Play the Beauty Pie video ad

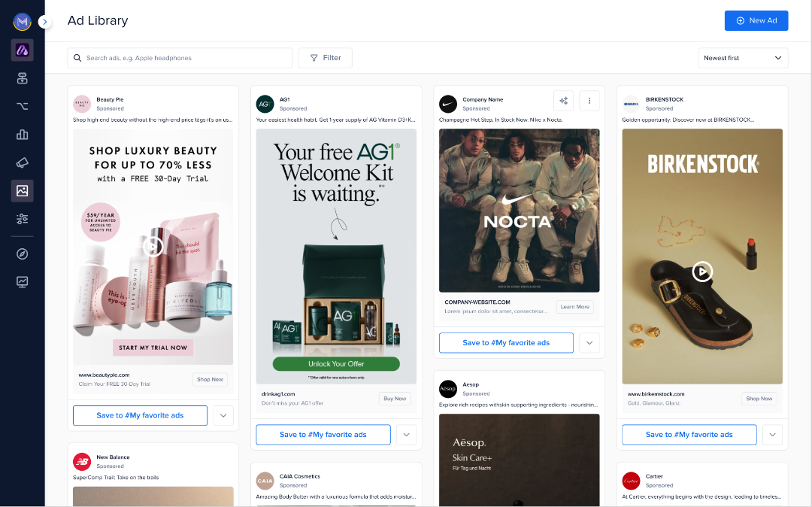[153, 247]
